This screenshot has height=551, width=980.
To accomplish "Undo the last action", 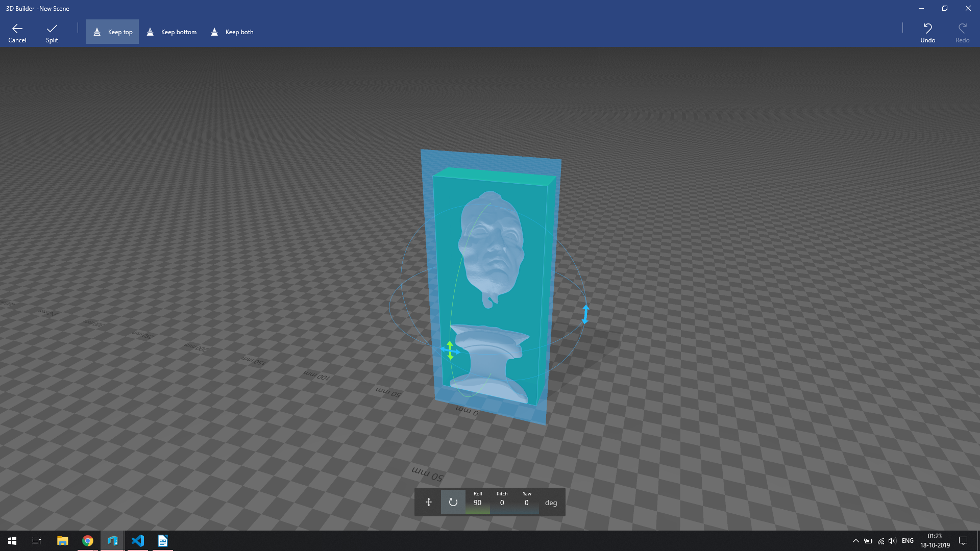I will point(927,33).
